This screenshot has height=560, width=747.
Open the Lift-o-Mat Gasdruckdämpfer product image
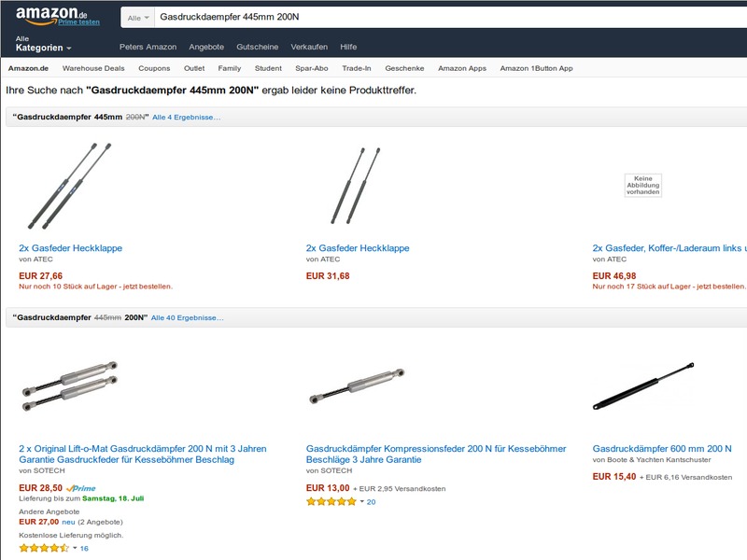pyautogui.click(x=70, y=385)
